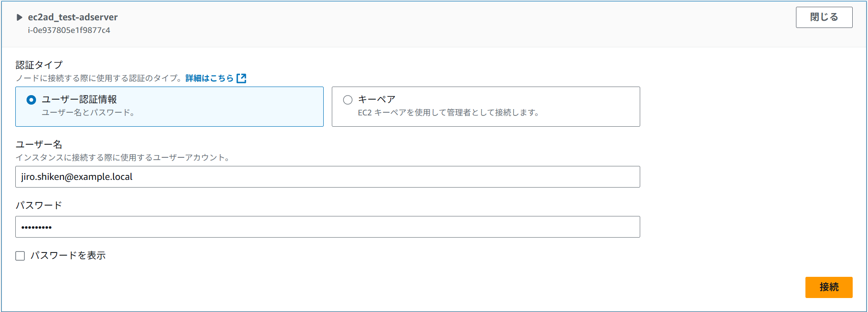Click the instance ID i-0e937805e1f9877c4 text
868x312 pixels.
point(69,30)
